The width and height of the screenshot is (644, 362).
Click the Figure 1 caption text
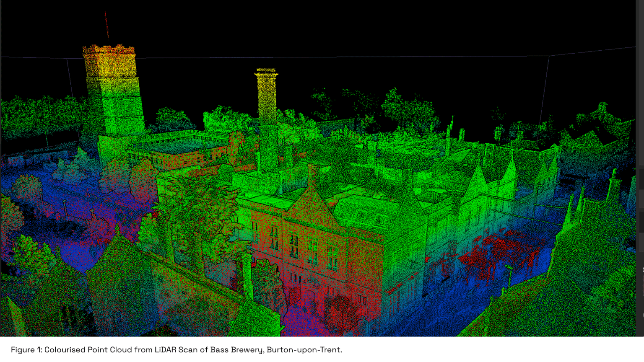176,350
